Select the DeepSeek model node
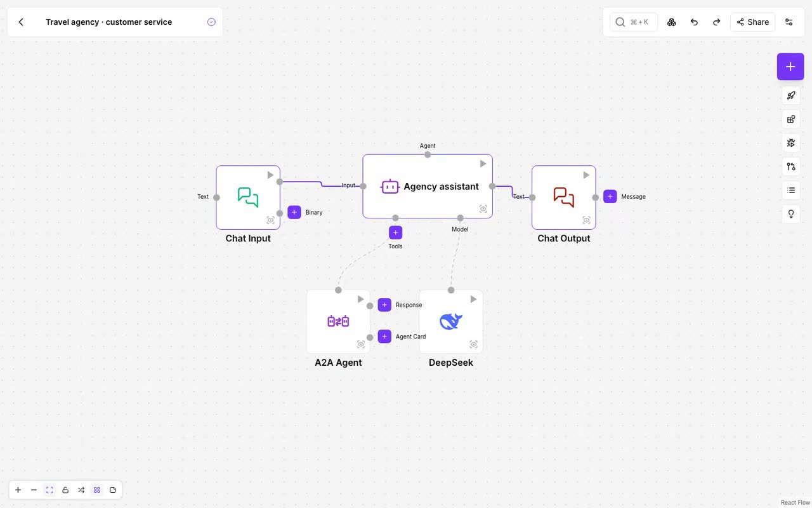Image resolution: width=812 pixels, height=508 pixels. pos(451,322)
